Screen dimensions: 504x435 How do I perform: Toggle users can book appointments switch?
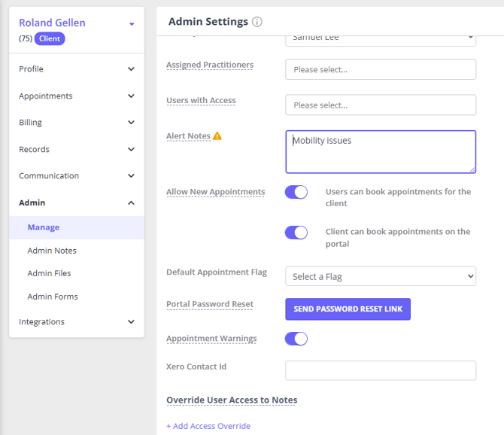296,193
